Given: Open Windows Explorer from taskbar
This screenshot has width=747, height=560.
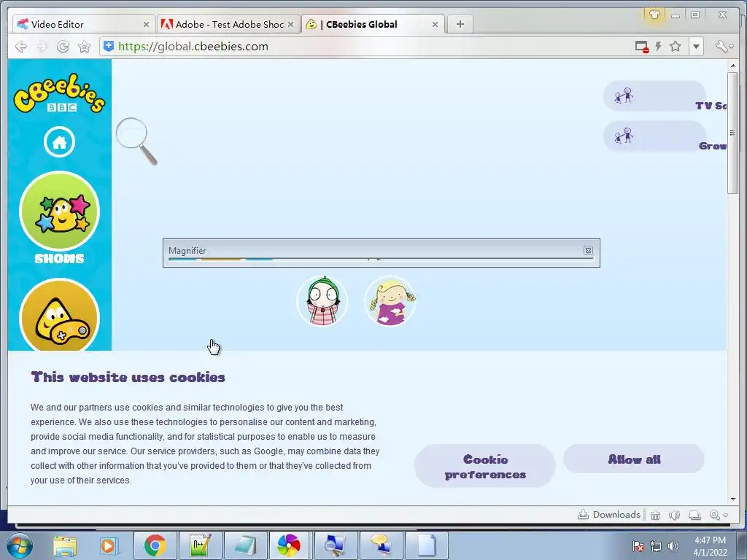Looking at the screenshot, I should tap(65, 545).
